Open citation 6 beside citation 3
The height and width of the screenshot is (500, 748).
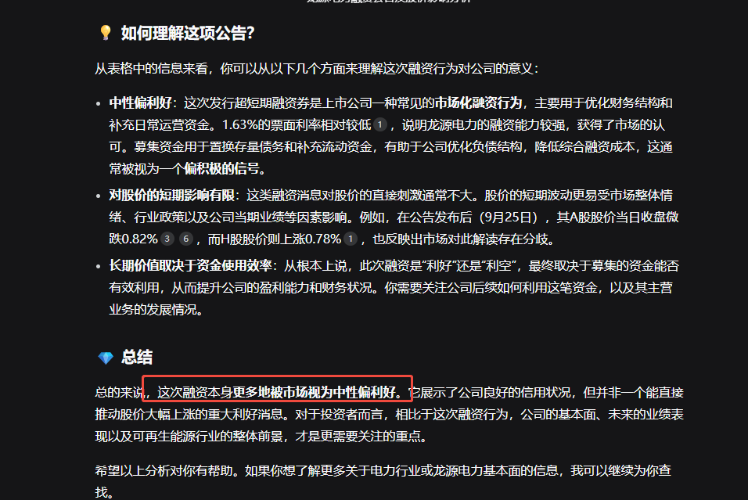[186, 239]
